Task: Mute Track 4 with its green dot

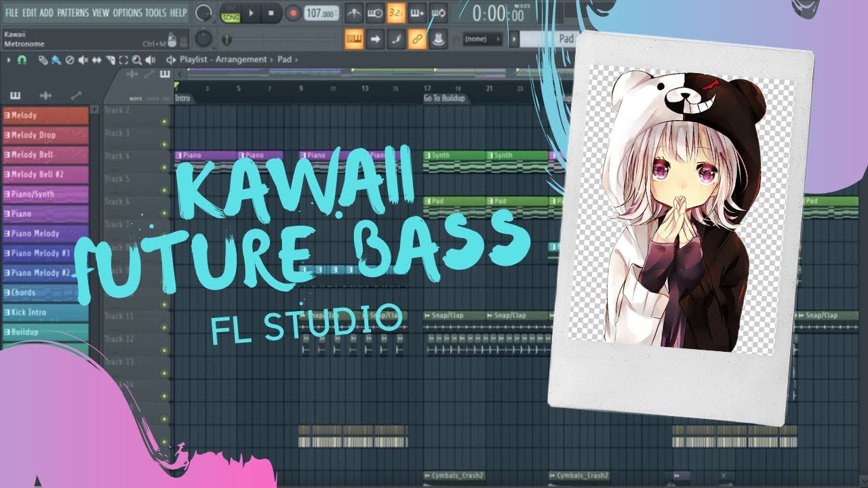Action: coord(164,167)
